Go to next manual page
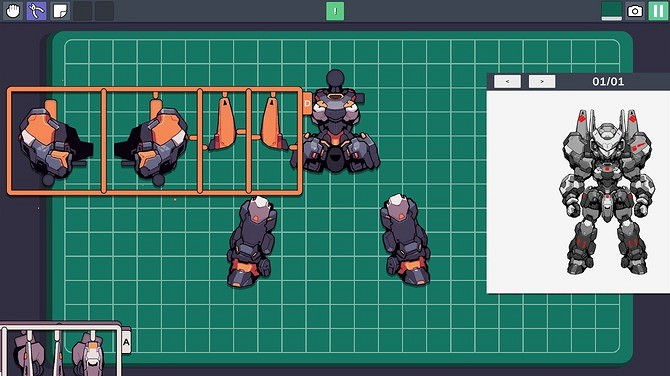 click(x=542, y=81)
